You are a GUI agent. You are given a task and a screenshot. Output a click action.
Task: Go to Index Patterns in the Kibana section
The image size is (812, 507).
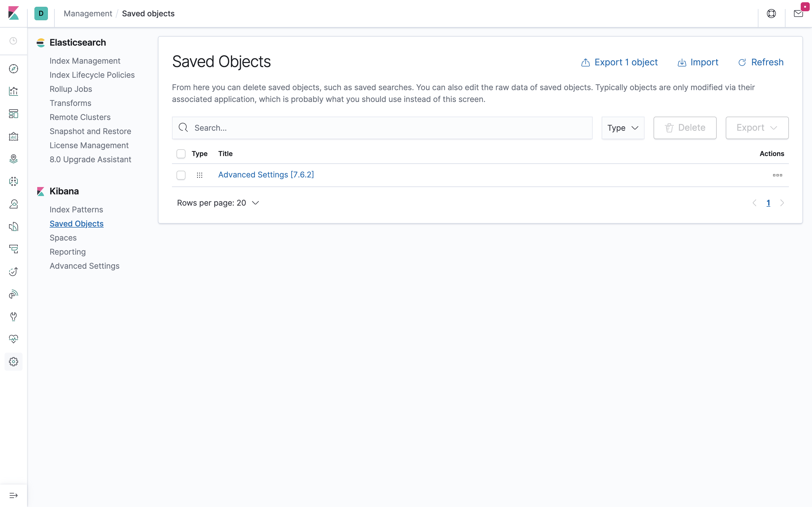pyautogui.click(x=76, y=210)
